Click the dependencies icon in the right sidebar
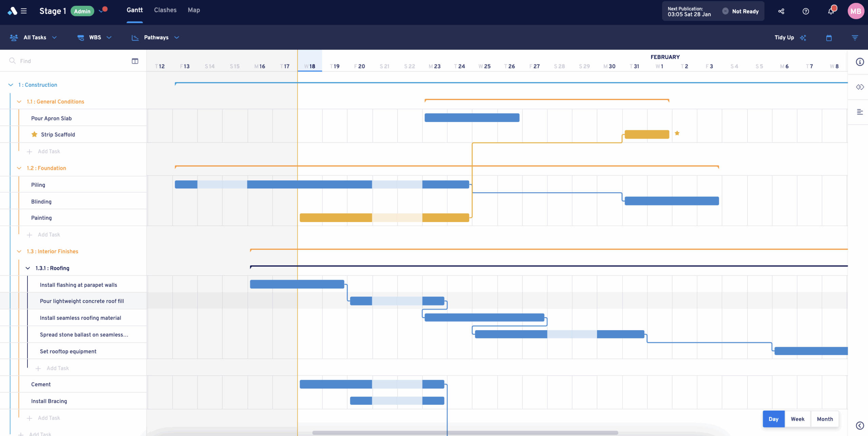This screenshot has height=436, width=868. click(x=860, y=87)
